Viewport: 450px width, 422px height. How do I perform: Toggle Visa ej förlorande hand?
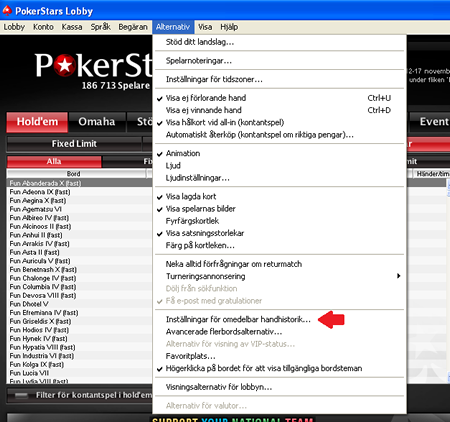click(x=279, y=98)
